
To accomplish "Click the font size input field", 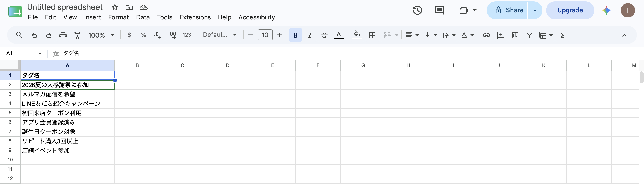I will coord(265,35).
